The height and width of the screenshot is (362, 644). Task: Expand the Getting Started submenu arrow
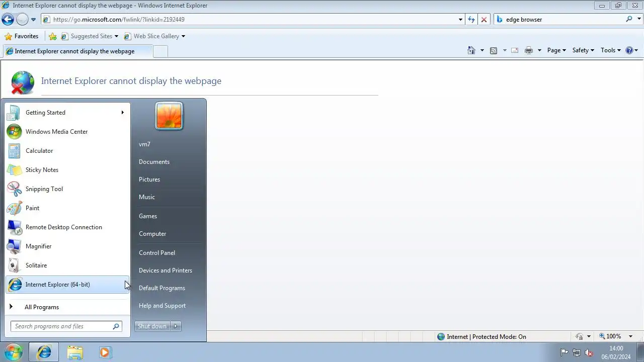[x=122, y=113]
